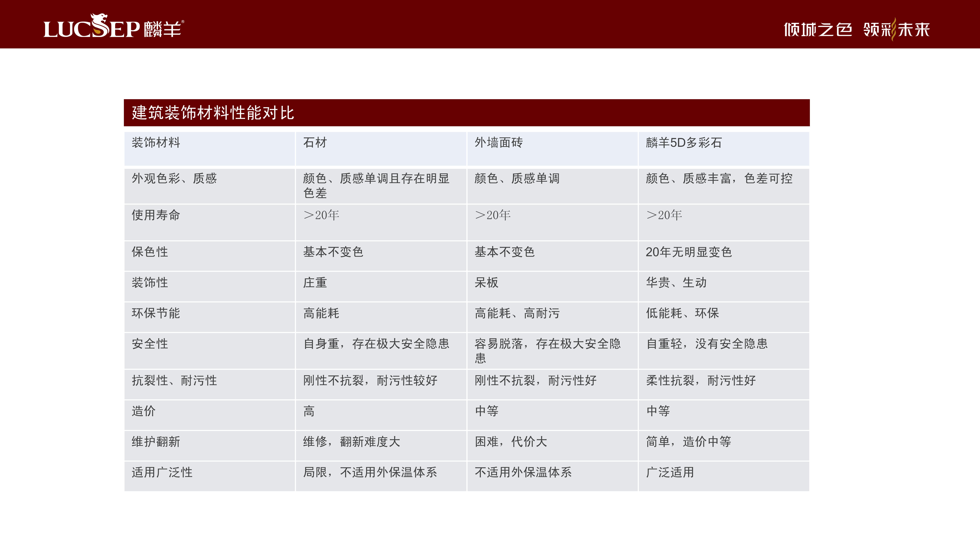Click the cell 呆板
The height and width of the screenshot is (551, 980).
click(x=487, y=283)
